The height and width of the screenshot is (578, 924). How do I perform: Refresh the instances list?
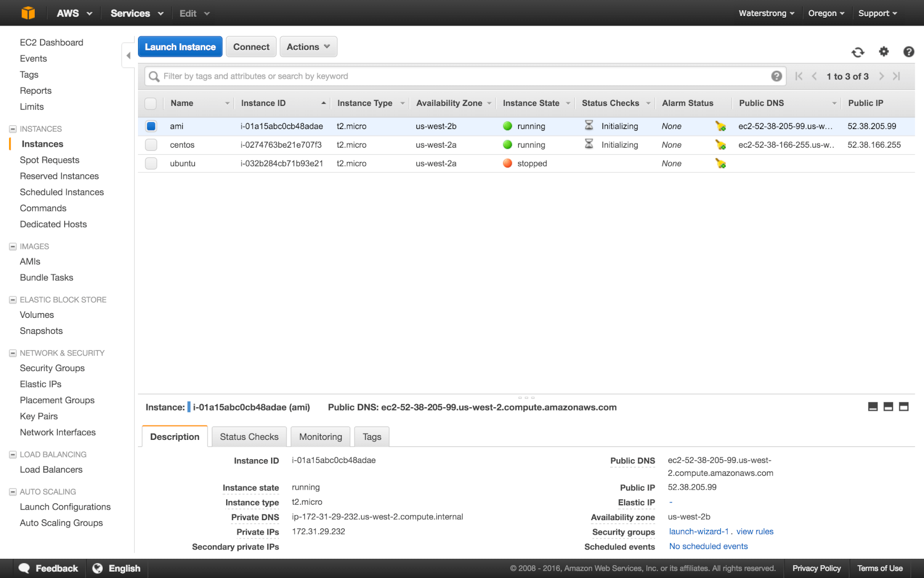coord(858,52)
